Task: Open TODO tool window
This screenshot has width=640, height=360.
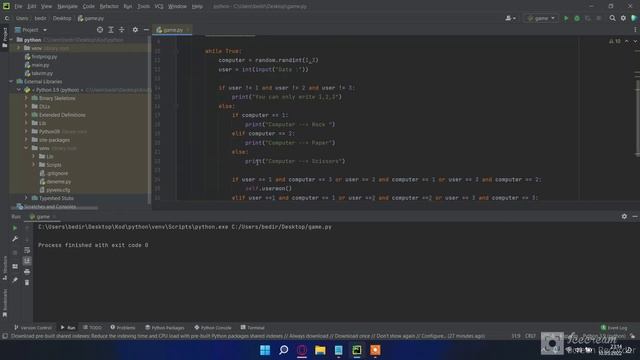Action: (92, 328)
